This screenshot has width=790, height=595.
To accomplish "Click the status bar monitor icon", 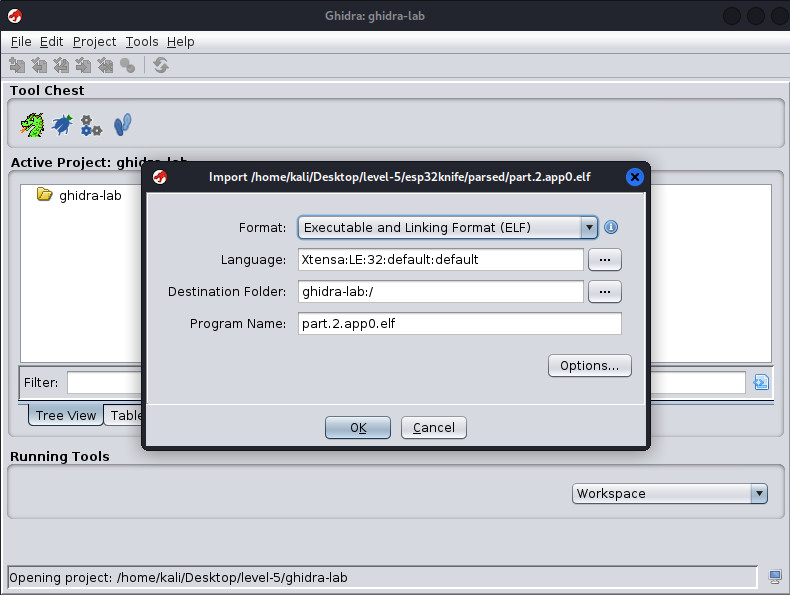I will [x=774, y=577].
